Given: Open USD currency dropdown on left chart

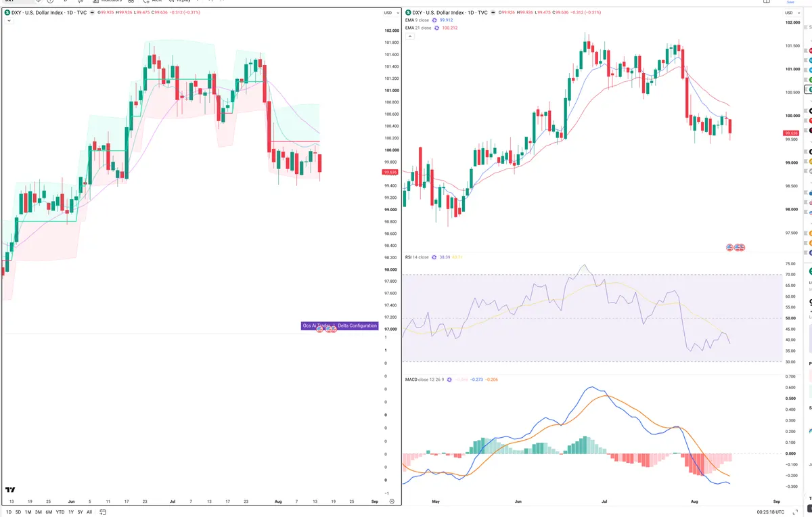Looking at the screenshot, I should 391,13.
